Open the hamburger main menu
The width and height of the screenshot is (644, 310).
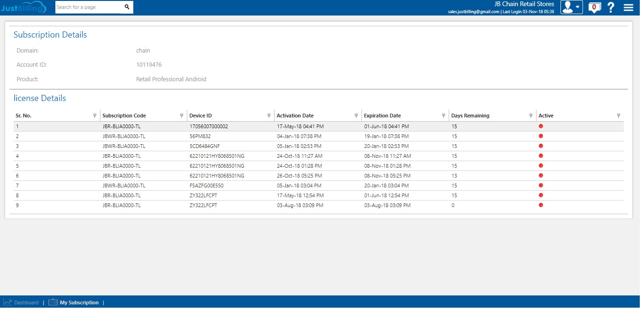(628, 8)
